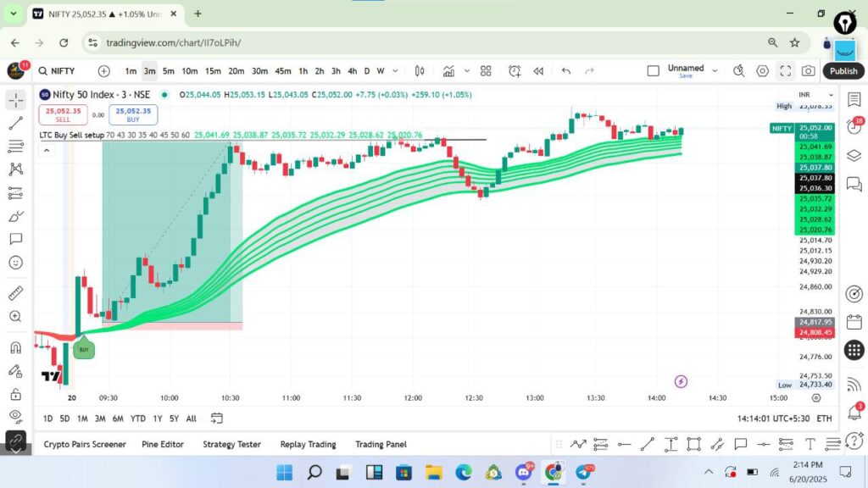Click the Publish button
The height and width of the screenshot is (488, 868).
point(843,71)
